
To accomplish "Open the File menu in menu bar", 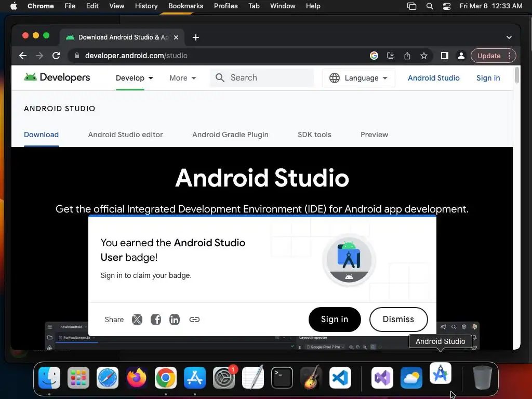I will click(x=70, y=6).
